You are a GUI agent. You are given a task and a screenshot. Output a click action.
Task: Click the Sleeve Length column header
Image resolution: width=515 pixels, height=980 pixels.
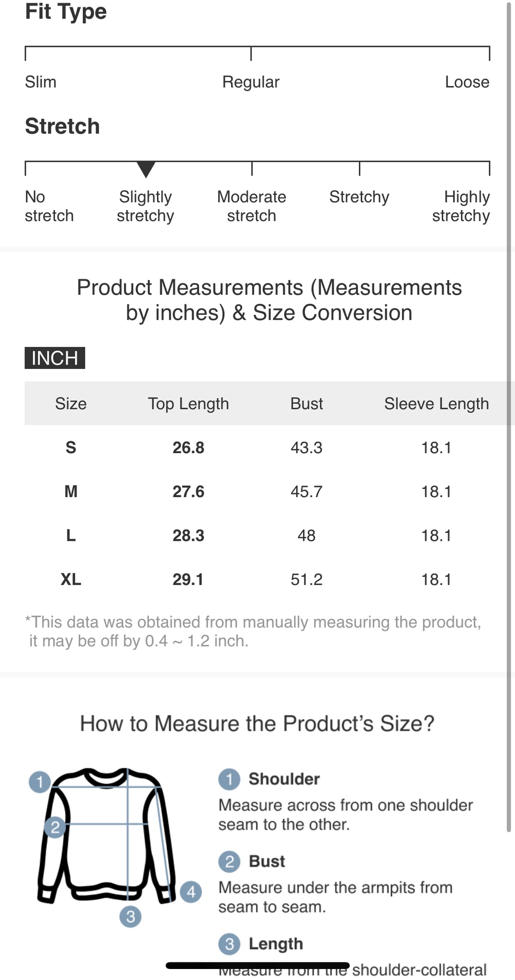click(436, 403)
